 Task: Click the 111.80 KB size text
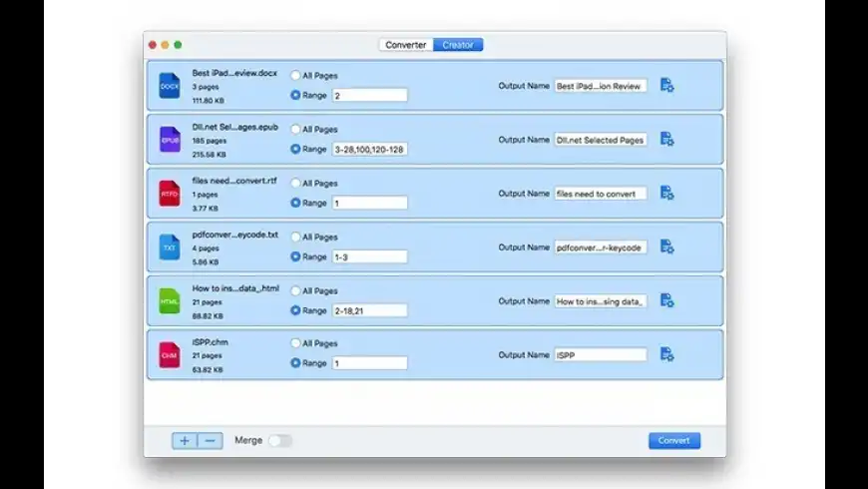[x=209, y=101]
